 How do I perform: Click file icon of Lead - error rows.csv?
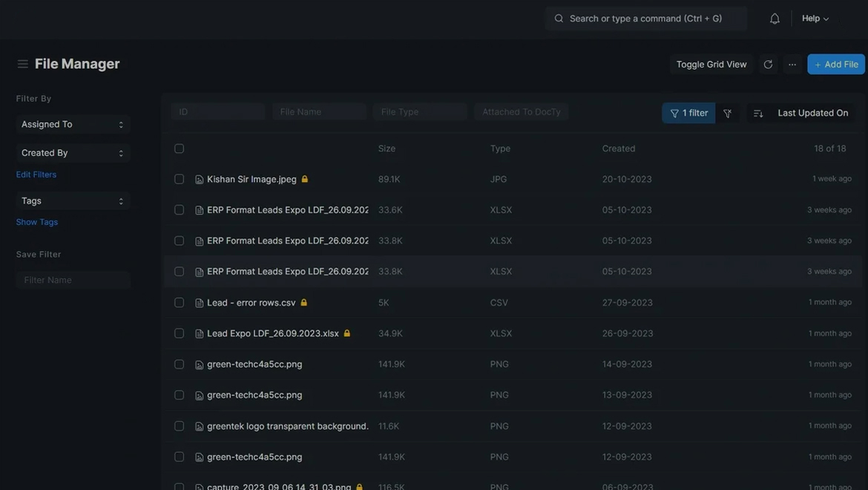click(199, 303)
